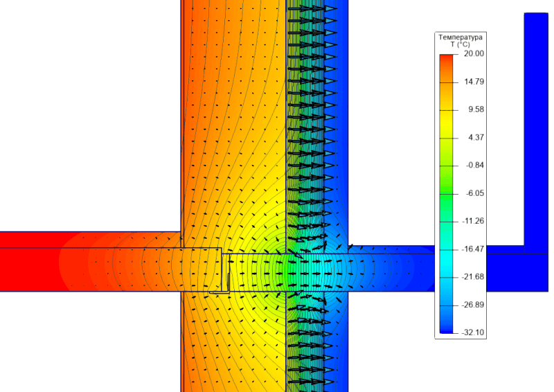Click the 20.00 maximum value on legend
This screenshot has height=392, width=554.
coord(474,54)
